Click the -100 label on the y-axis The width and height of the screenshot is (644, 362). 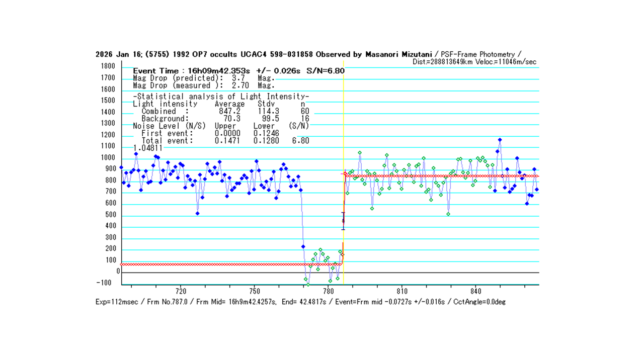tap(106, 283)
